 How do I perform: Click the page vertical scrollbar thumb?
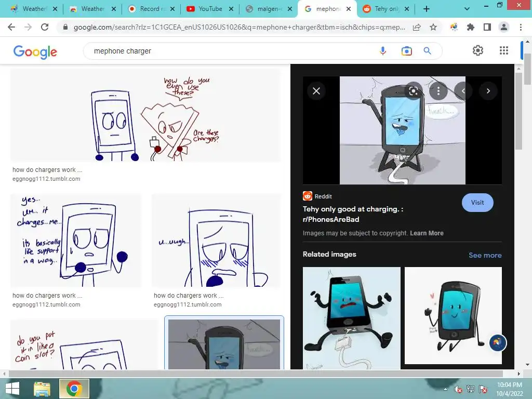click(527, 69)
